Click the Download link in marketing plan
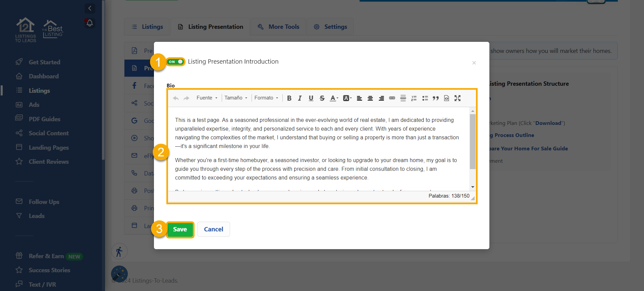The height and width of the screenshot is (291, 644). (548, 123)
